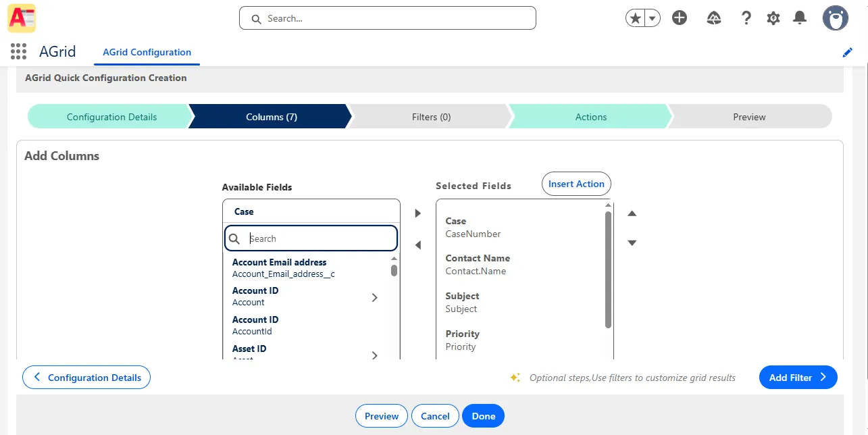The height and width of the screenshot is (435, 868).
Task: Click the Insert Action button
Action: point(576,184)
